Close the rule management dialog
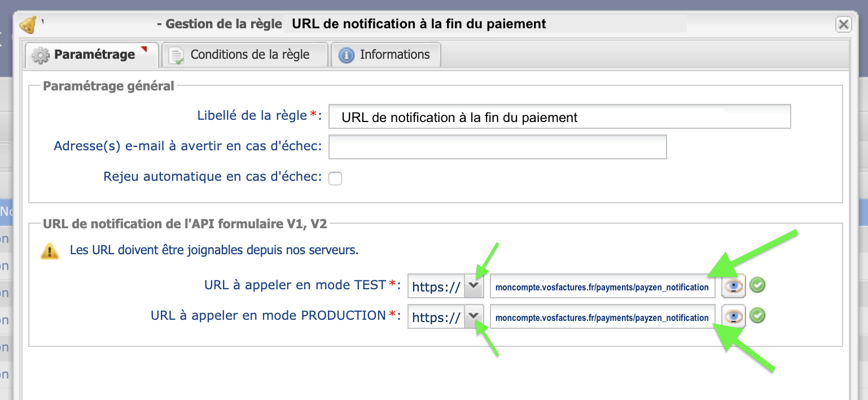The image size is (868, 400). [x=843, y=24]
